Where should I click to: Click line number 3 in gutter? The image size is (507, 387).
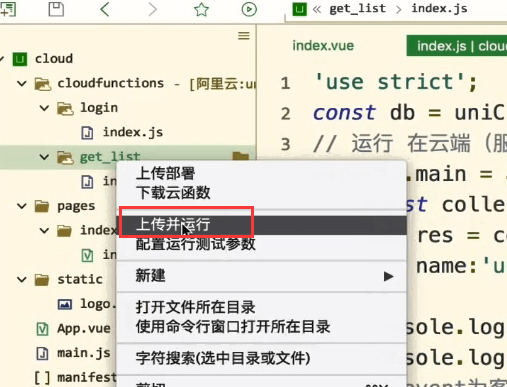tap(285, 144)
